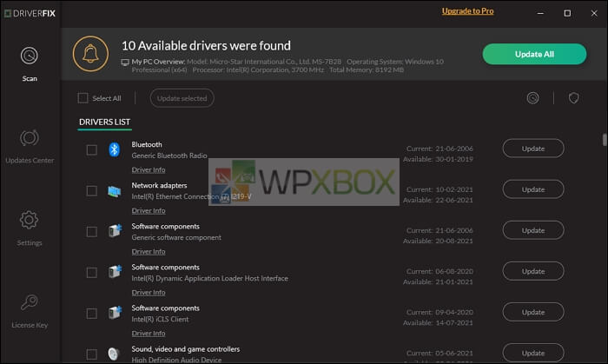Open the Upgrade to Pro link
The width and height of the screenshot is (608, 364).
coord(467,11)
